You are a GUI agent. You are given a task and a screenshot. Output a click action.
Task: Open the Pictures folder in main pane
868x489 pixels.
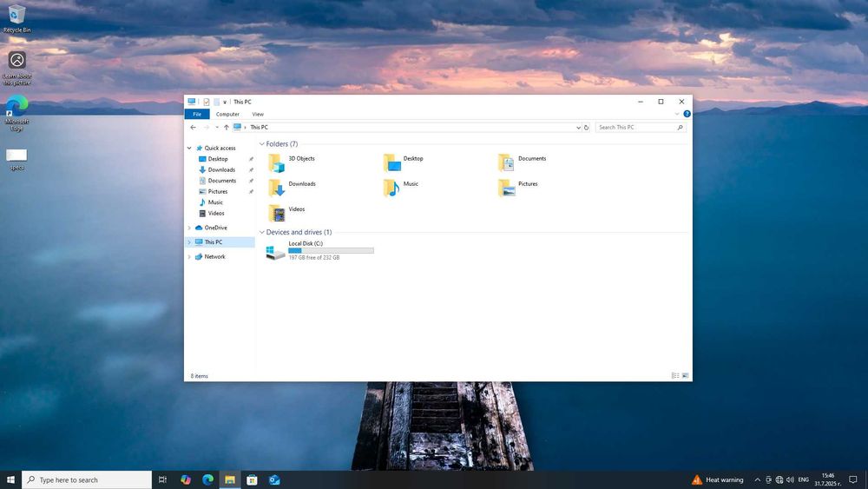(x=506, y=188)
